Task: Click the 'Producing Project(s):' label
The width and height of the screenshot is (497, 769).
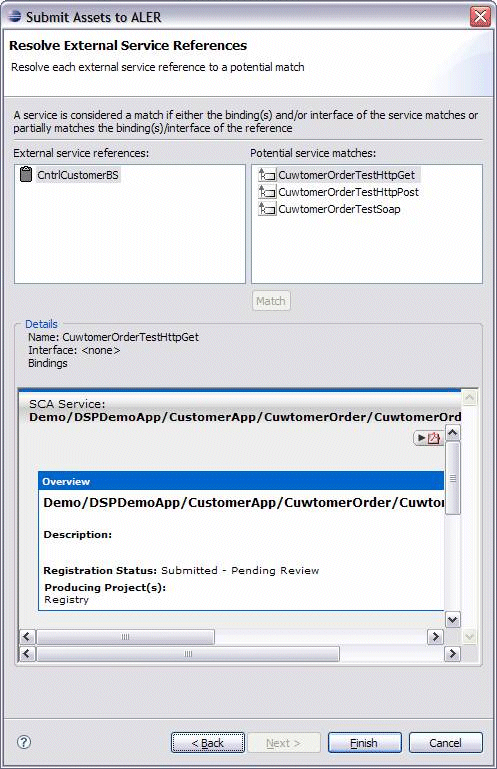Action: (105, 587)
